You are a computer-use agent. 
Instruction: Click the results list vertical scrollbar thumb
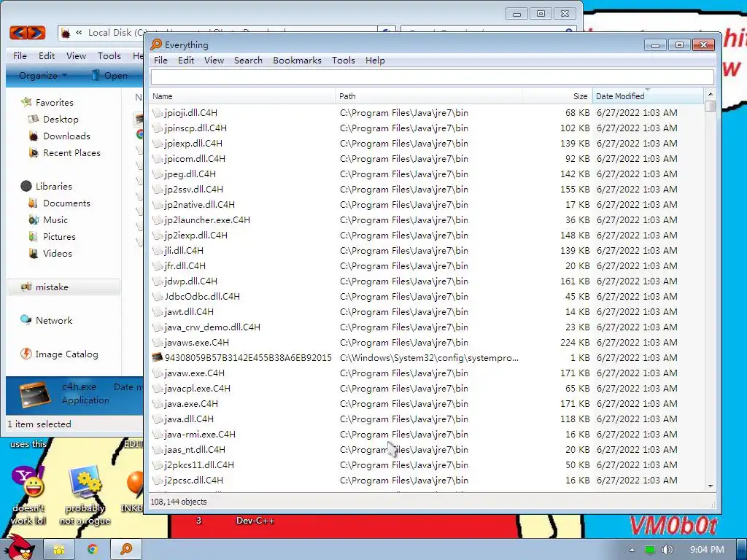711,106
